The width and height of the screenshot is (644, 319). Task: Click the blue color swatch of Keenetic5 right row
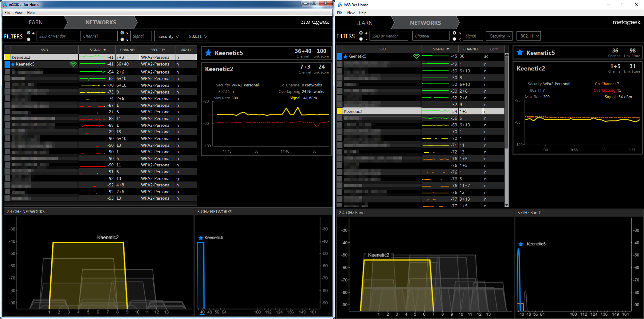point(340,56)
